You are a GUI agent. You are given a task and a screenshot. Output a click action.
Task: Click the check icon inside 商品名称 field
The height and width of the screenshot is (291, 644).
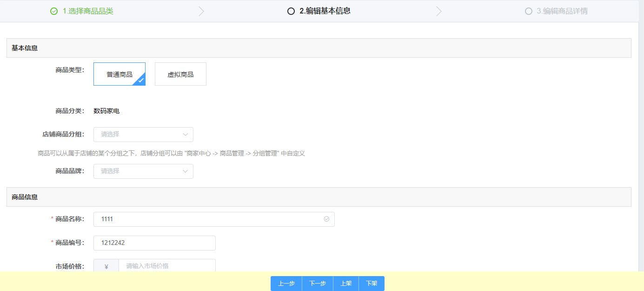click(326, 219)
